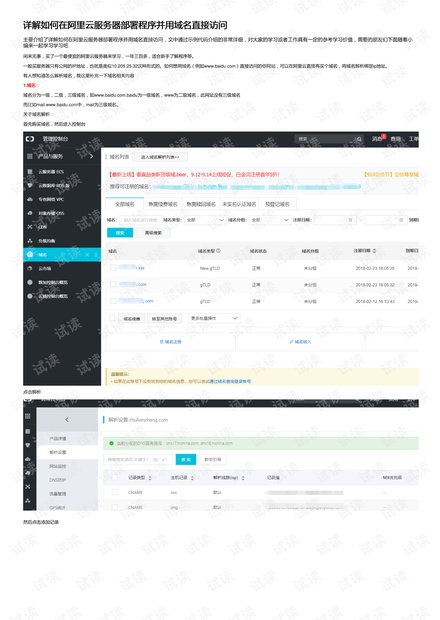This screenshot has width=440, height=620.
Task: Select the highlighted 域名 globe icon
Action: coord(30,255)
